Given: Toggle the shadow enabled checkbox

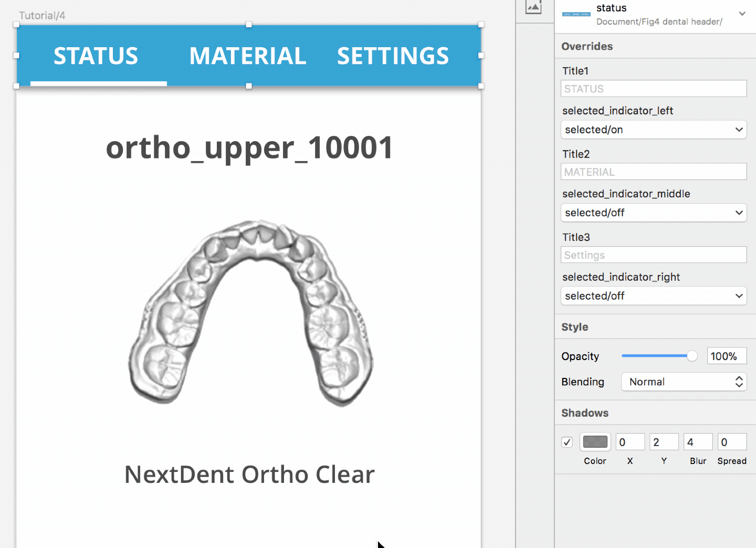Looking at the screenshot, I should (567, 442).
